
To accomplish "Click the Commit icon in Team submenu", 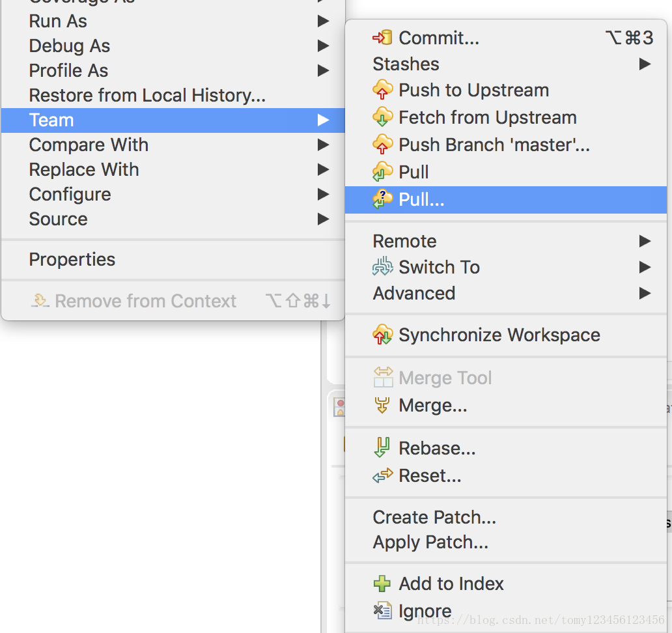I will coord(382,38).
